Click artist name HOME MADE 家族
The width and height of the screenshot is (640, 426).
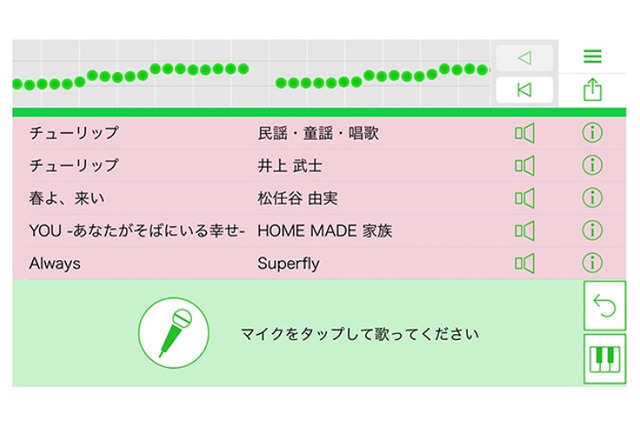point(324,231)
